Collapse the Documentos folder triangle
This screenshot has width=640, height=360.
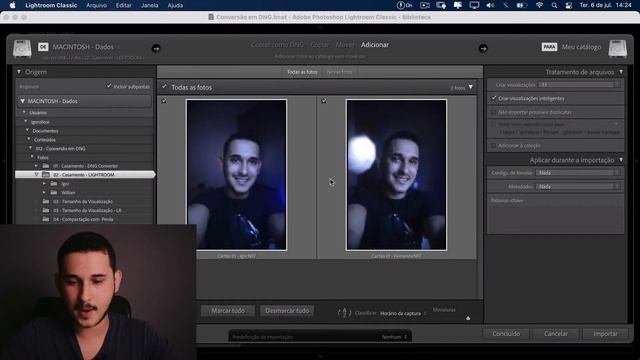coord(27,131)
